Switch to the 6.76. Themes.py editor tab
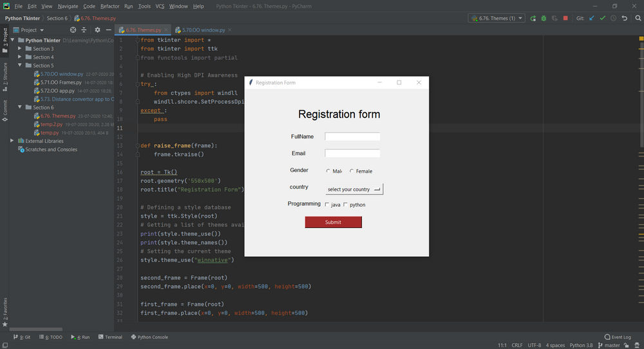Image resolution: width=644 pixels, height=349 pixels. 143,30
